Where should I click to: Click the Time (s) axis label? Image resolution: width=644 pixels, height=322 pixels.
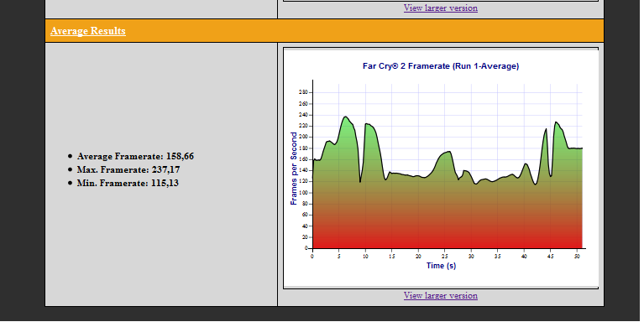(x=441, y=266)
